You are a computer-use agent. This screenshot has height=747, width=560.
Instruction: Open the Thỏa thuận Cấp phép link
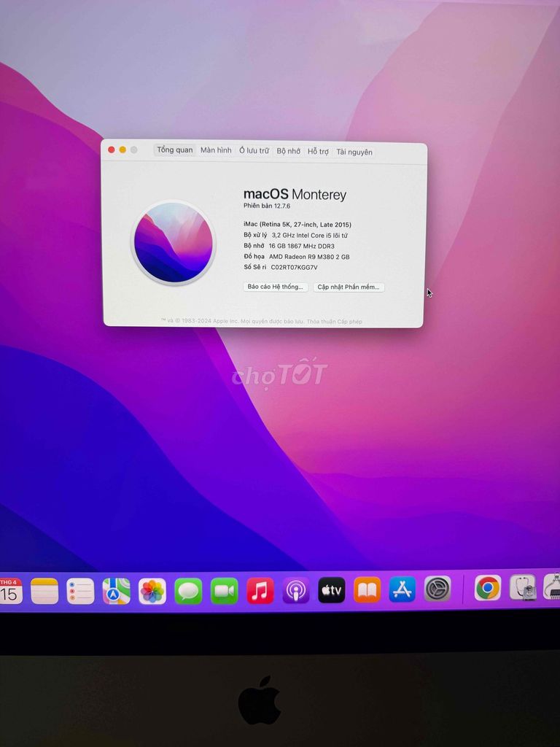pyautogui.click(x=334, y=322)
